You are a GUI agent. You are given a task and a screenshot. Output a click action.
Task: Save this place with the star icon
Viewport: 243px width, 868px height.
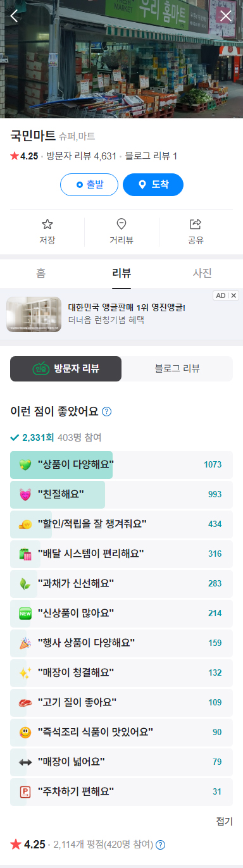[x=47, y=224]
